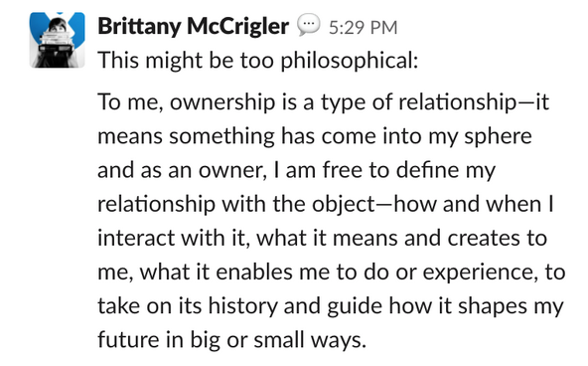Click the word "interact" in the message
The image size is (588, 366).
[x=136, y=239]
